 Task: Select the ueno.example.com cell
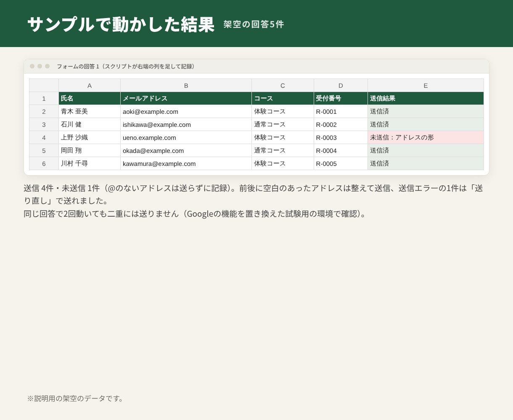tap(186, 137)
